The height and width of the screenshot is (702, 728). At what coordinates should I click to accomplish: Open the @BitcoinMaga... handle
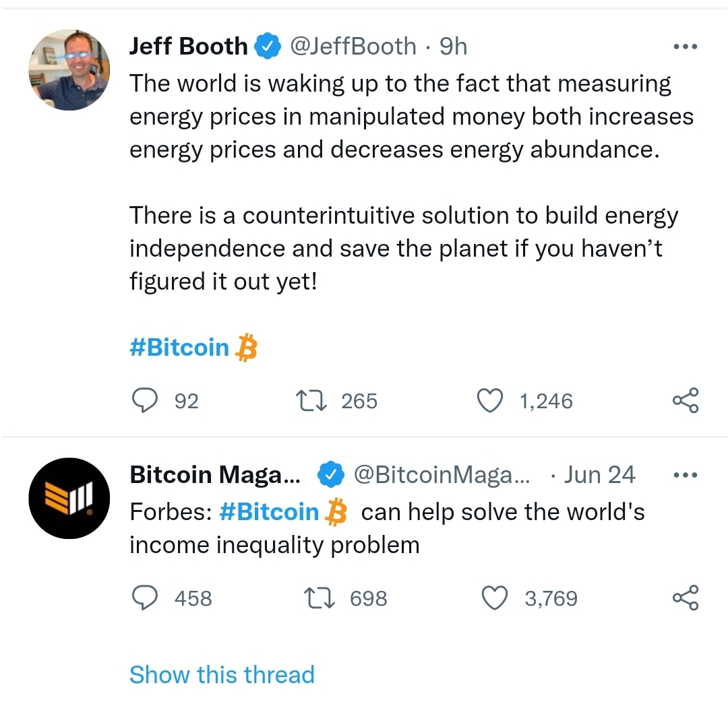(442, 475)
